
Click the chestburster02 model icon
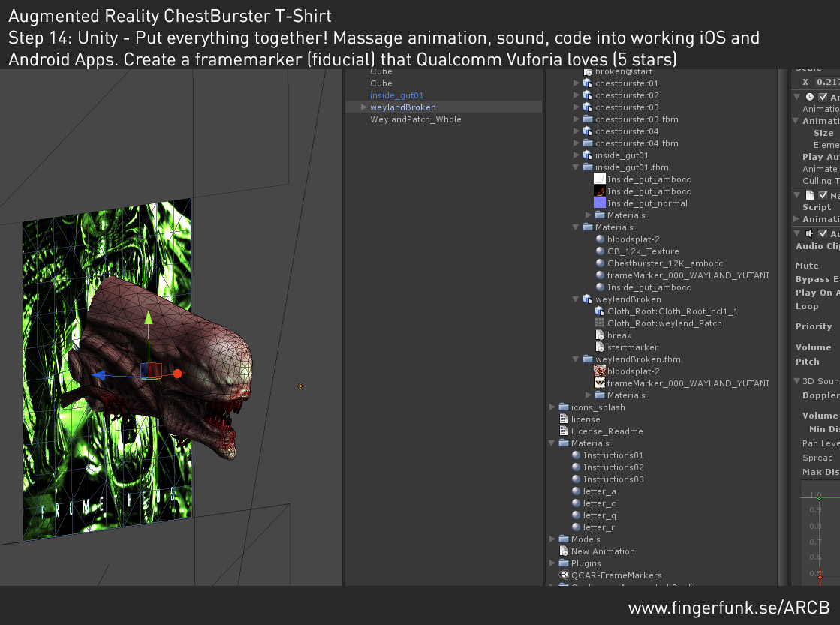587,95
